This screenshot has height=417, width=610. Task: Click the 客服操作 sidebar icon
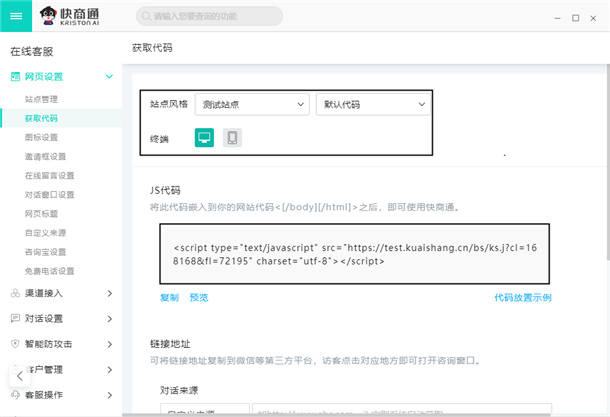pos(15,395)
